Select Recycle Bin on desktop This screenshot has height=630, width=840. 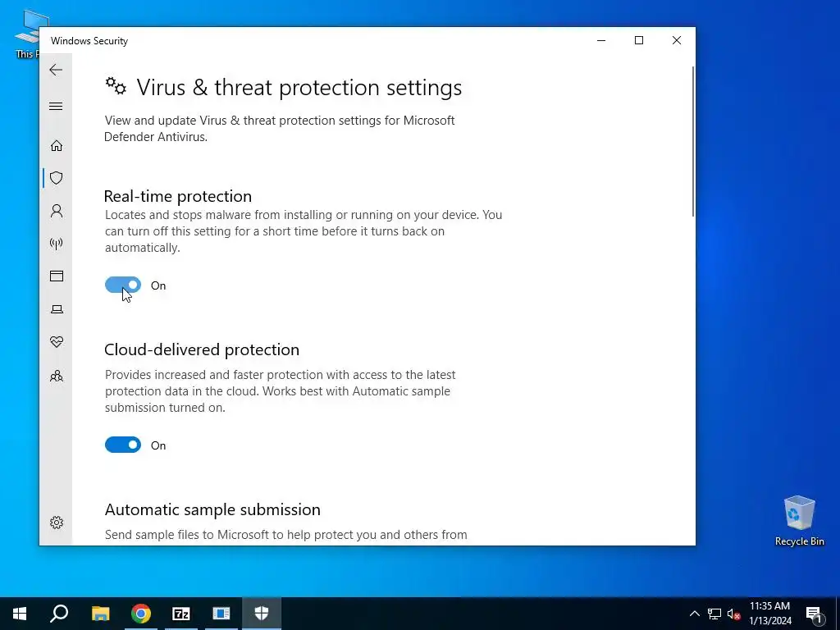click(x=799, y=521)
